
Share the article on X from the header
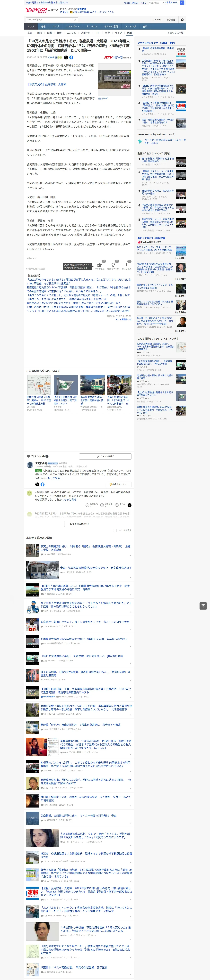point(66,57)
